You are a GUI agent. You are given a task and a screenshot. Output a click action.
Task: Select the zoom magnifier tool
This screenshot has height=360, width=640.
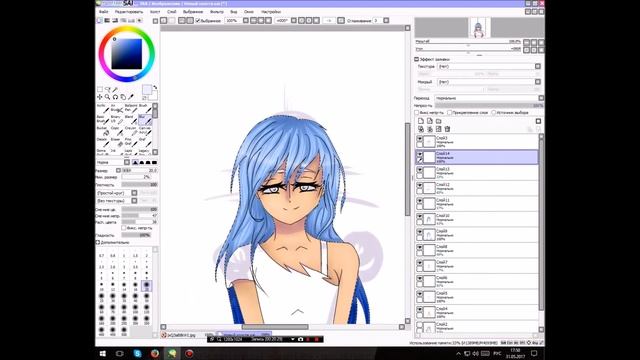[108, 97]
